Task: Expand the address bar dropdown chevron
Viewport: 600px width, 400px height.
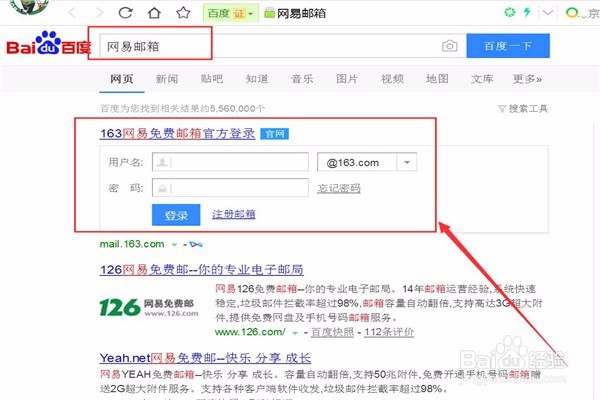Action: (x=548, y=13)
